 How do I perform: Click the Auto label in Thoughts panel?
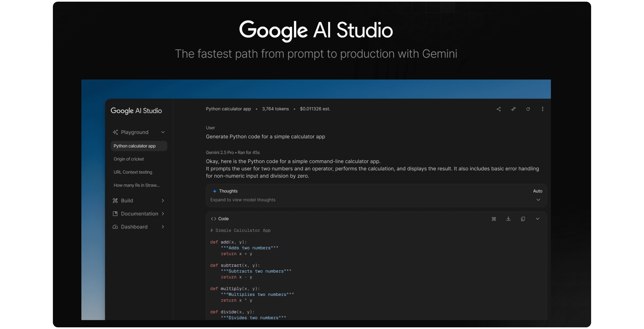coord(538,191)
